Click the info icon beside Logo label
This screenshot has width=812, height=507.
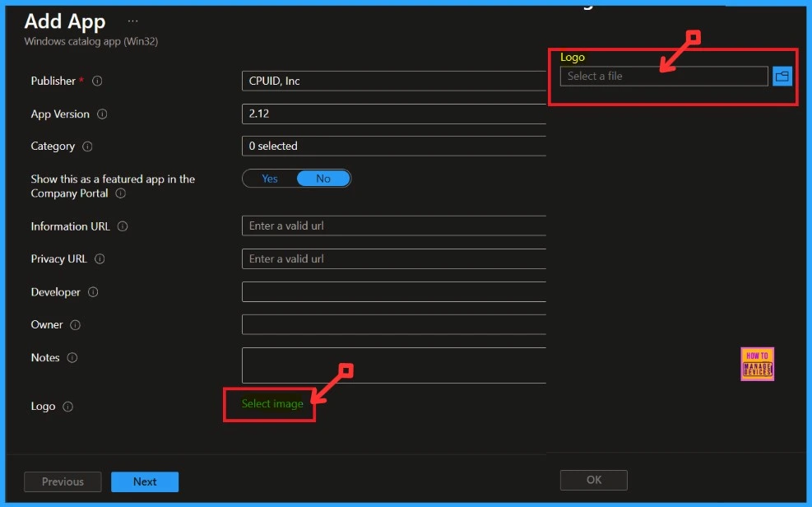coord(67,407)
